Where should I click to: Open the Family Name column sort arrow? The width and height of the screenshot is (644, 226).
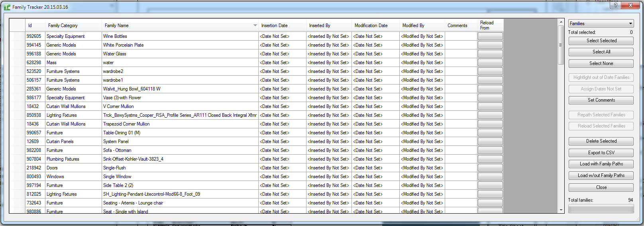click(255, 26)
